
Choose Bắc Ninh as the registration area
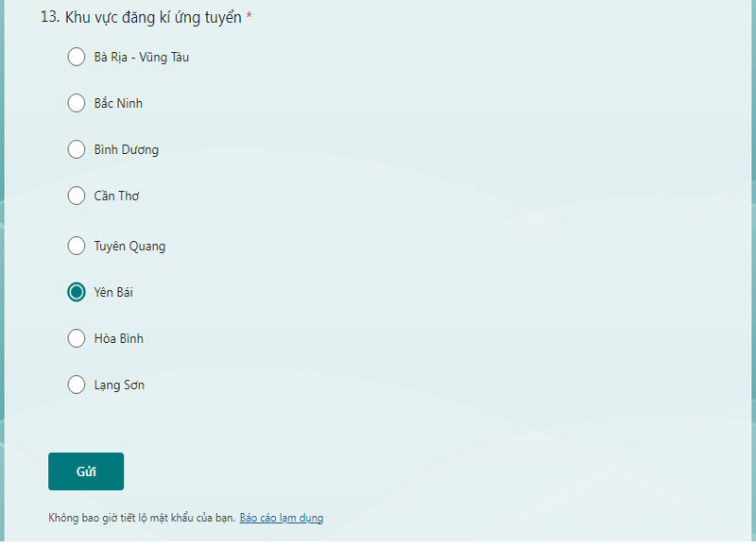[x=77, y=103]
